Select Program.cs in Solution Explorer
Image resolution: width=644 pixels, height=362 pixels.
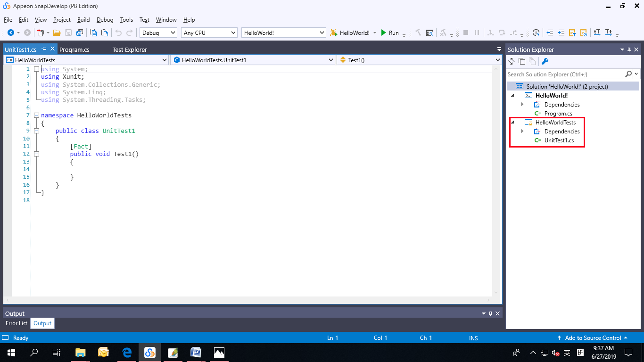(558, 113)
